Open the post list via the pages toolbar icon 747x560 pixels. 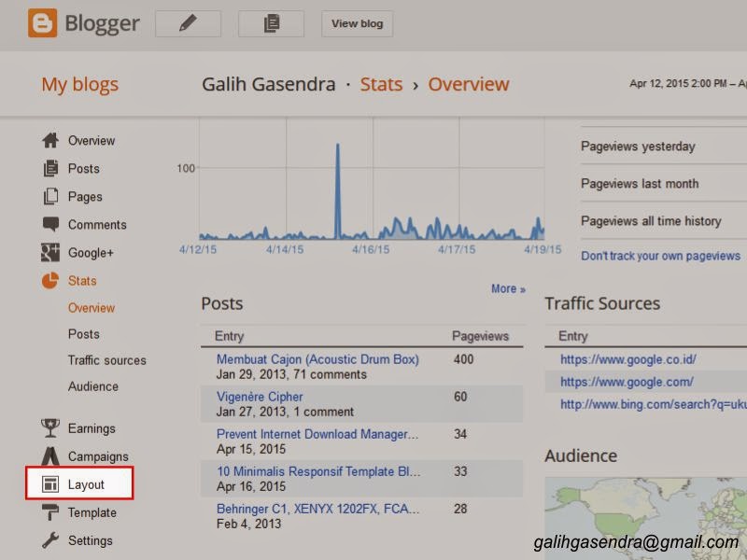tap(271, 23)
